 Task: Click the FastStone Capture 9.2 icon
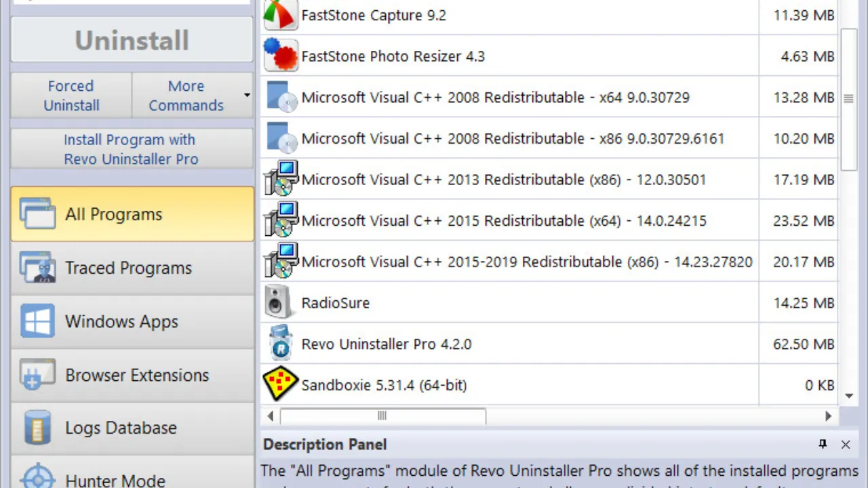pyautogui.click(x=280, y=15)
